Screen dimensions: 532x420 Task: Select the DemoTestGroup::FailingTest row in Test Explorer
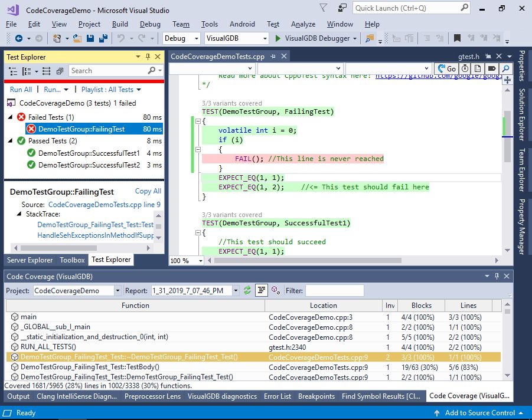point(94,129)
